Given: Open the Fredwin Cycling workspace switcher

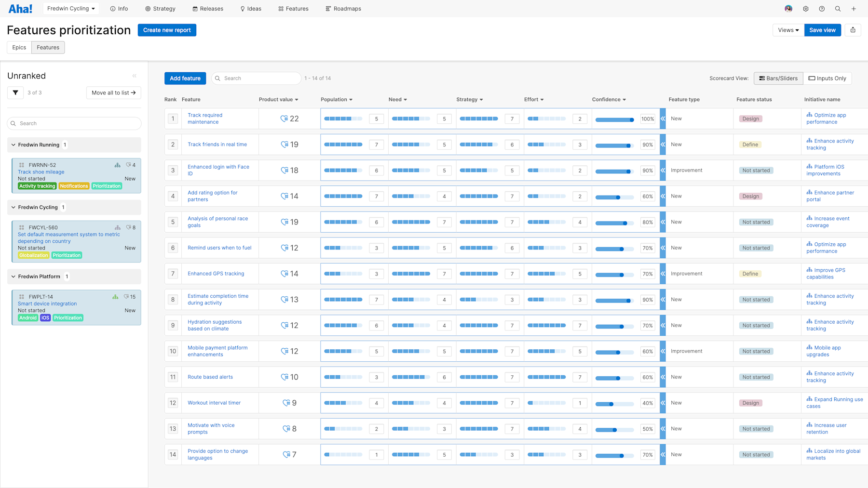Looking at the screenshot, I should pyautogui.click(x=70, y=8).
